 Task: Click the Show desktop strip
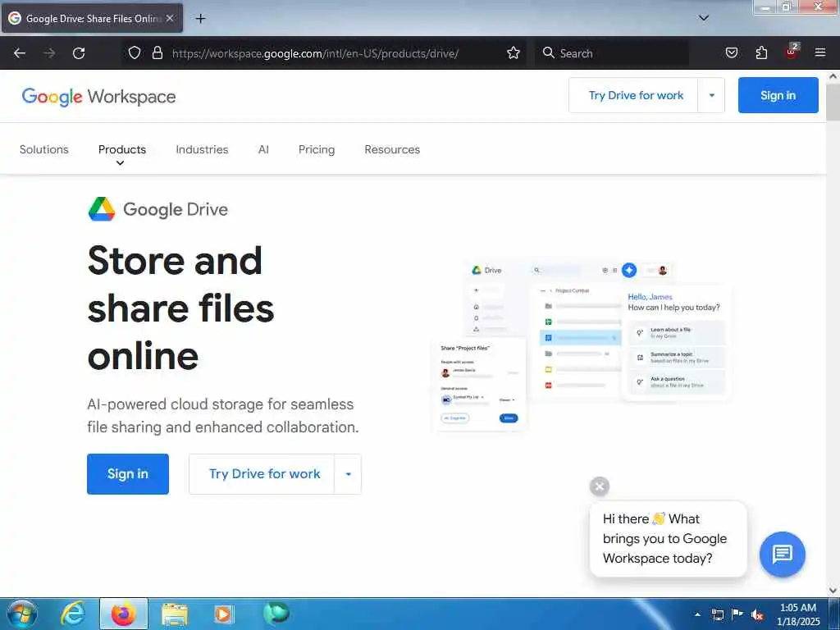tap(834, 614)
